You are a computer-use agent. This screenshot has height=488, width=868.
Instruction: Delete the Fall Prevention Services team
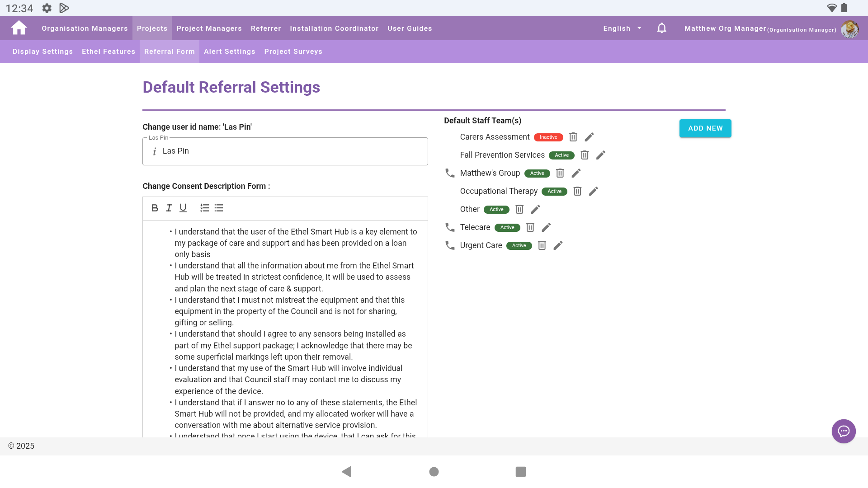pos(585,155)
